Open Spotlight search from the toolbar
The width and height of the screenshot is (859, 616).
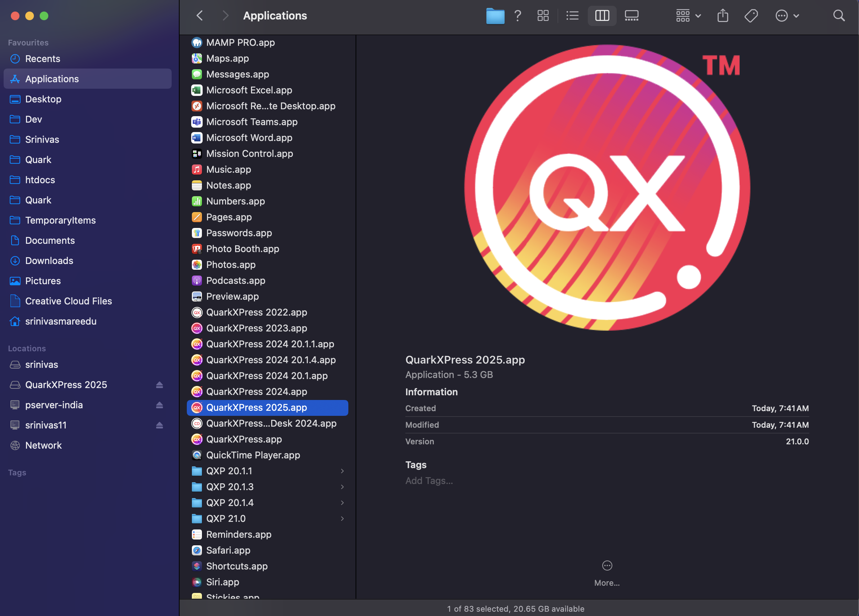pyautogui.click(x=839, y=16)
